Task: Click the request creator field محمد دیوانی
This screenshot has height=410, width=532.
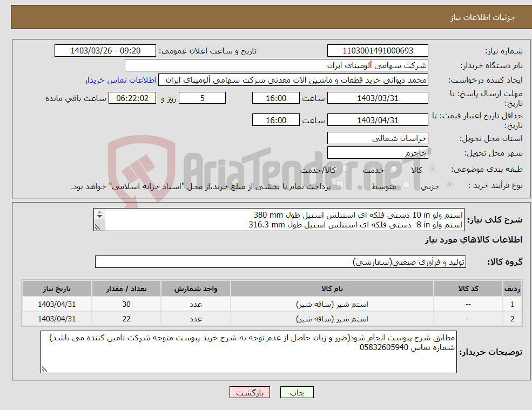Action: click(x=293, y=80)
